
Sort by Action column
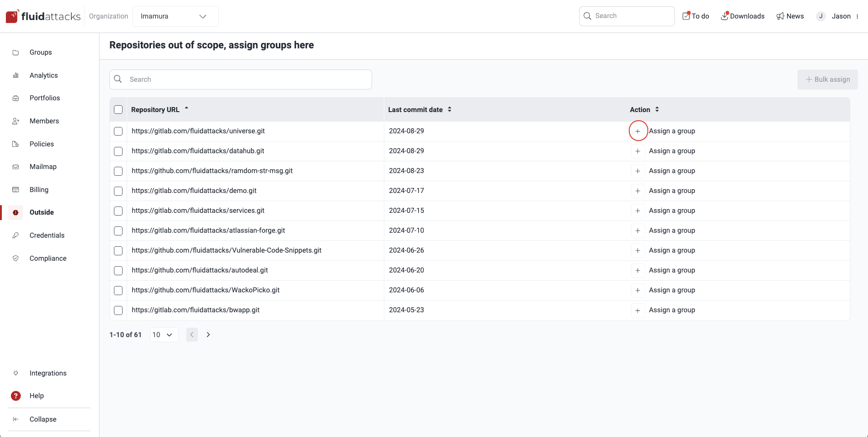click(x=644, y=110)
